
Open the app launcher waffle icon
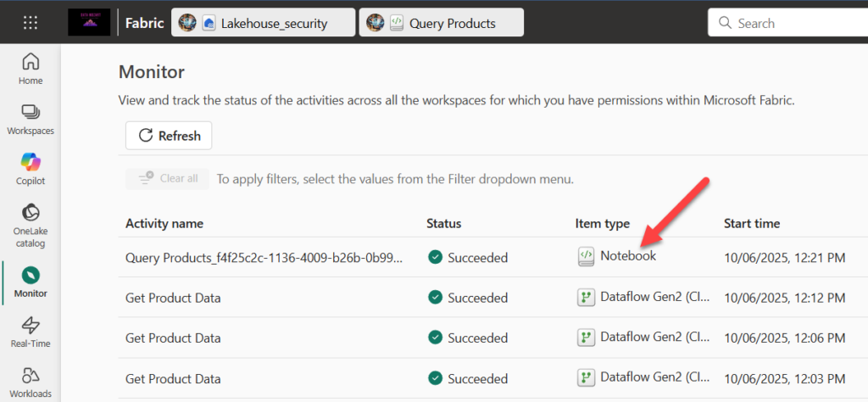[31, 23]
